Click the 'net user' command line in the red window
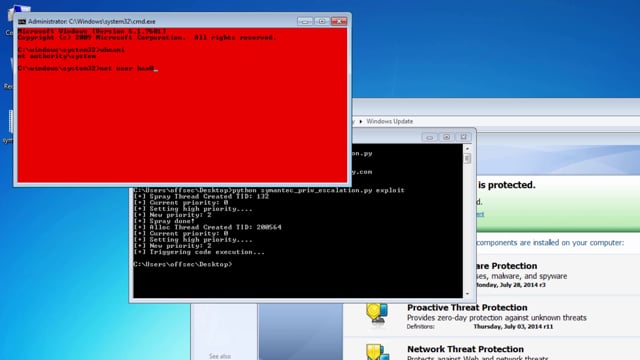 tap(88, 69)
